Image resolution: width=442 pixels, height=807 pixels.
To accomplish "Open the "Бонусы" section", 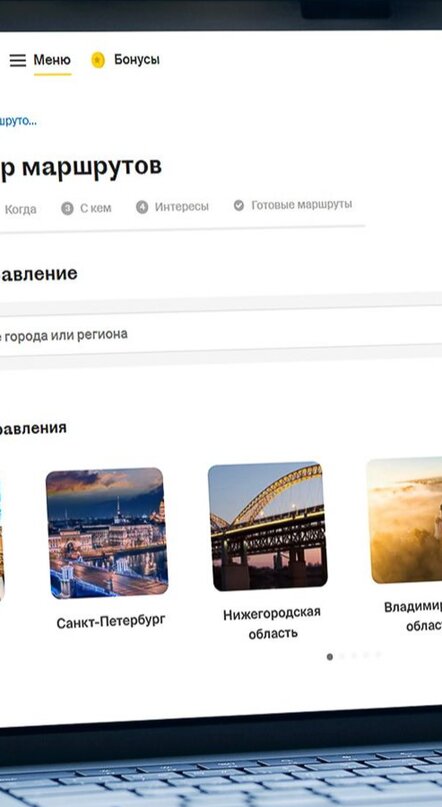I will pyautogui.click(x=137, y=60).
